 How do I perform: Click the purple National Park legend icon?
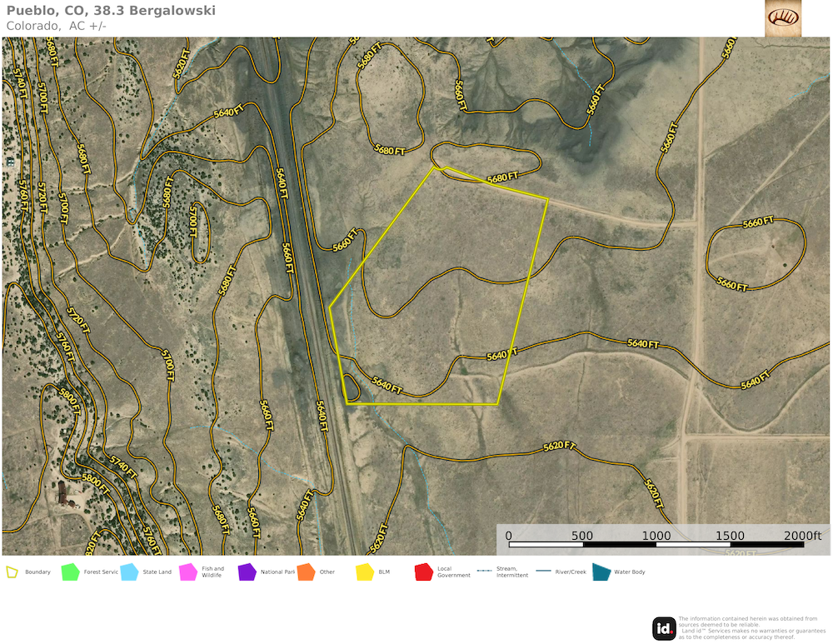coord(247,572)
